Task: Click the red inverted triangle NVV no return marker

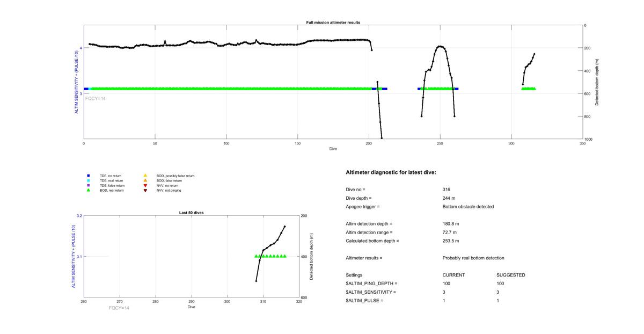Action: point(145,185)
